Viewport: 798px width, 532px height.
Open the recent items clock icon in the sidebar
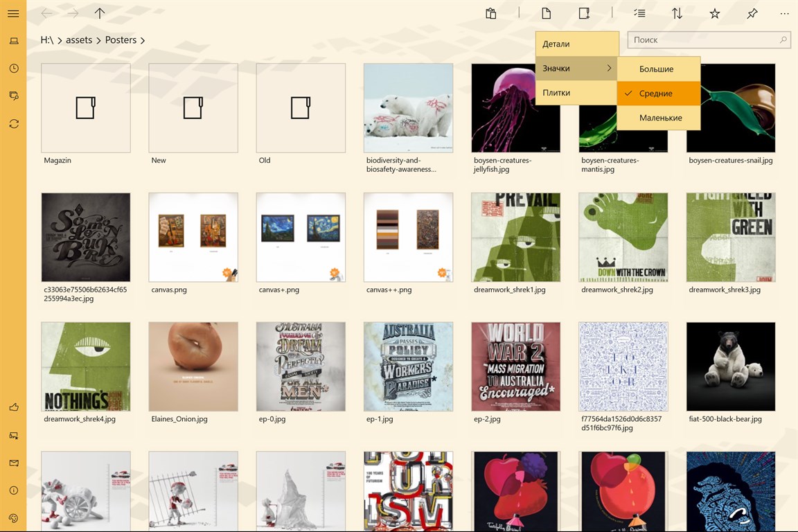[x=13, y=69]
